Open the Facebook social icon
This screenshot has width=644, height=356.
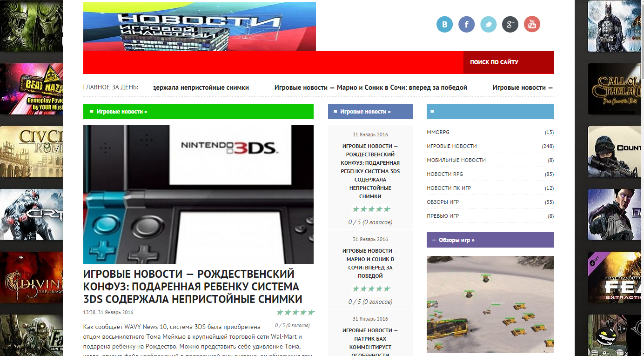(x=466, y=24)
